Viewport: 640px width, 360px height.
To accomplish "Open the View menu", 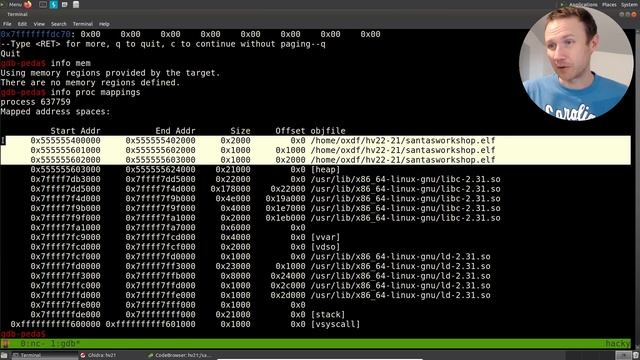I will [39, 24].
